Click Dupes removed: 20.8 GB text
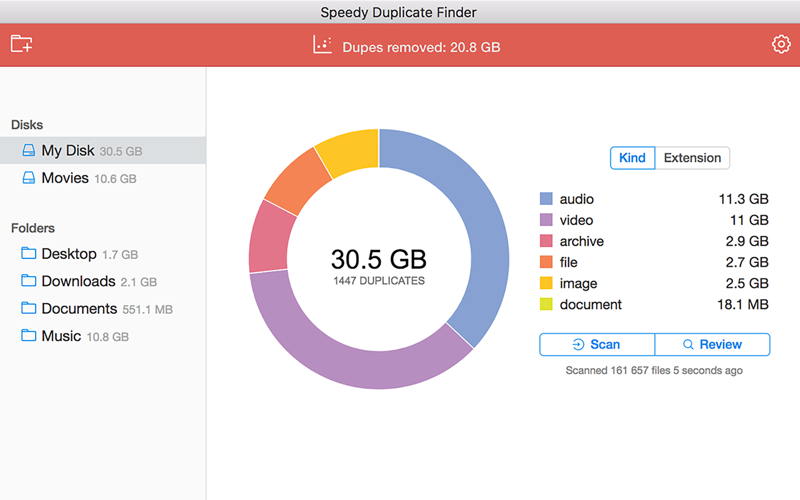Screen dimensions: 800x500 coord(421,47)
